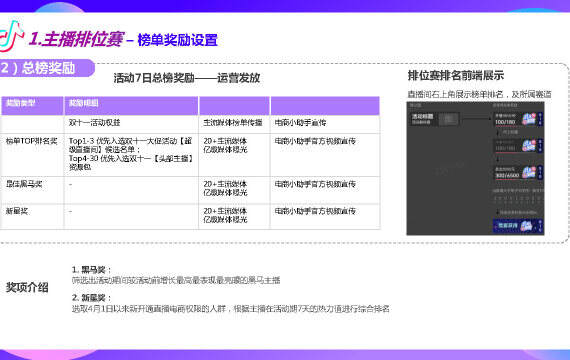This screenshot has height=360, width=570.
Task: Click the dark live-room mockup image
Action: (475, 168)
